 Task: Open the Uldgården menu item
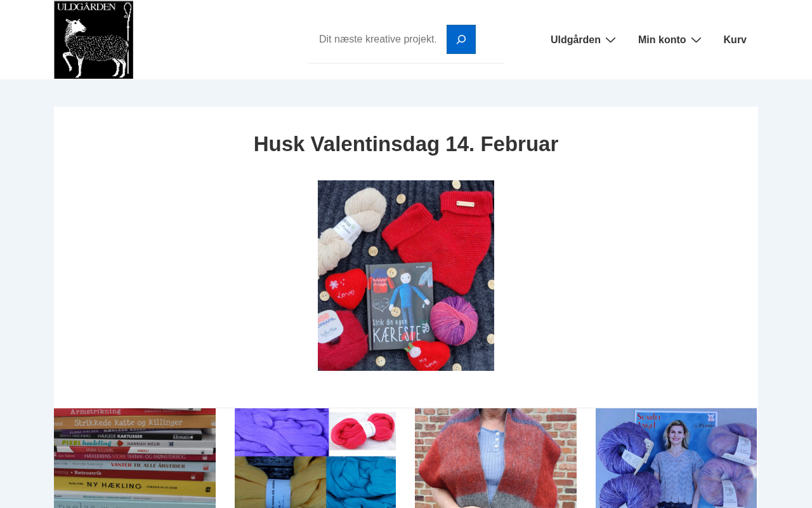[x=575, y=40]
